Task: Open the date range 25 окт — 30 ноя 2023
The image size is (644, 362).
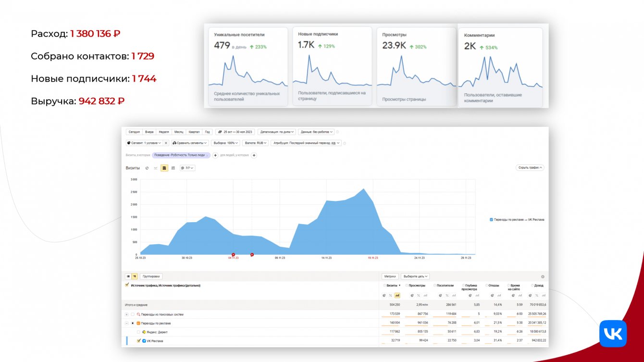Action: point(235,132)
